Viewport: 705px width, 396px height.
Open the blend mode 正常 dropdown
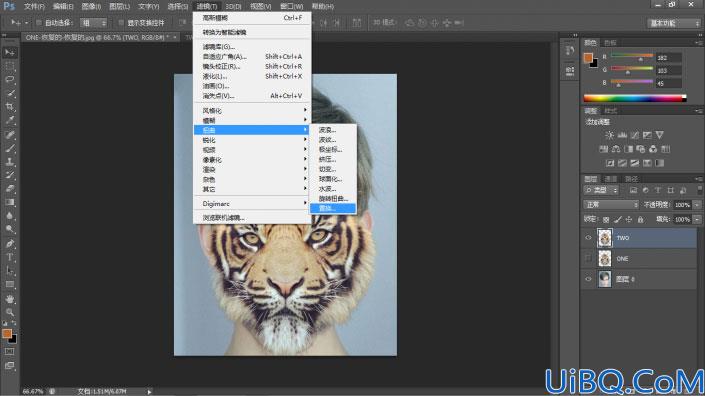[611, 205]
